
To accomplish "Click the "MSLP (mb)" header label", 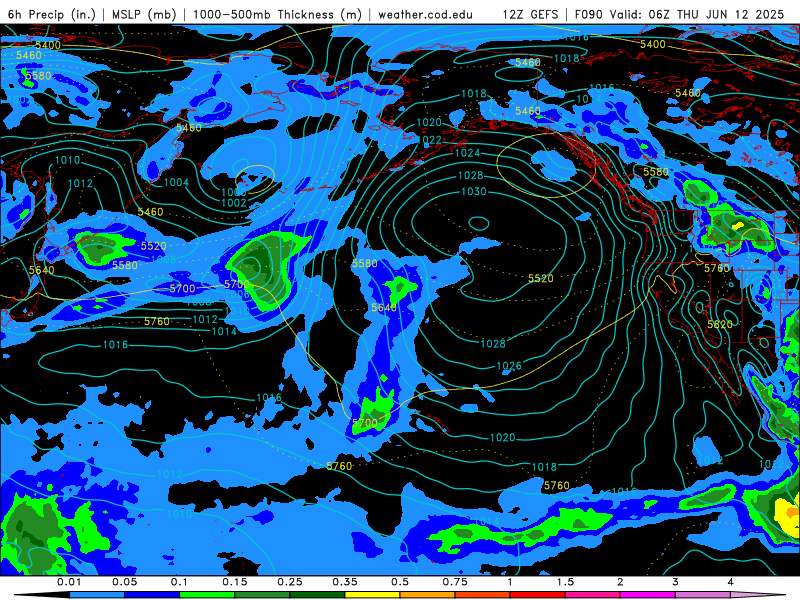I will 144,14.
